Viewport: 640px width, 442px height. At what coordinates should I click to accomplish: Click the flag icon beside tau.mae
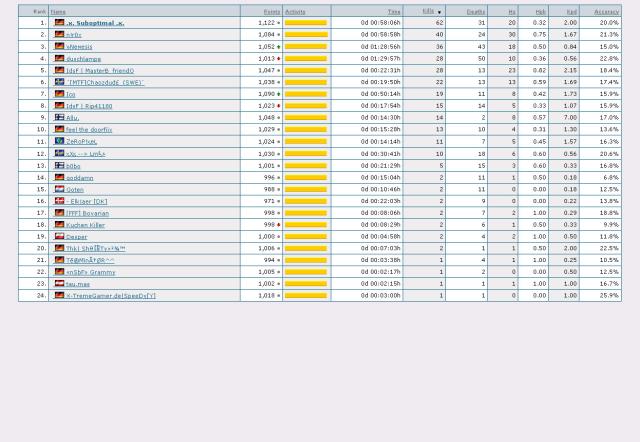click(x=59, y=284)
